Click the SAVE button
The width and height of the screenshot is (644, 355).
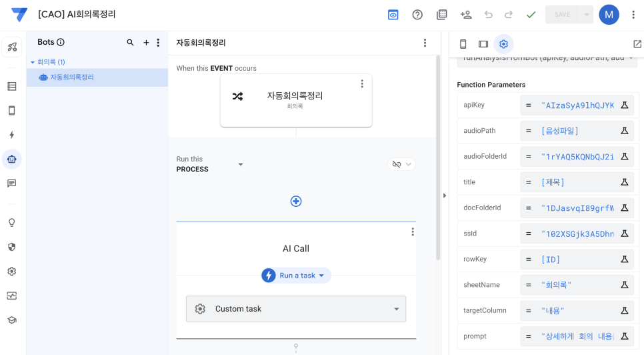pyautogui.click(x=562, y=15)
